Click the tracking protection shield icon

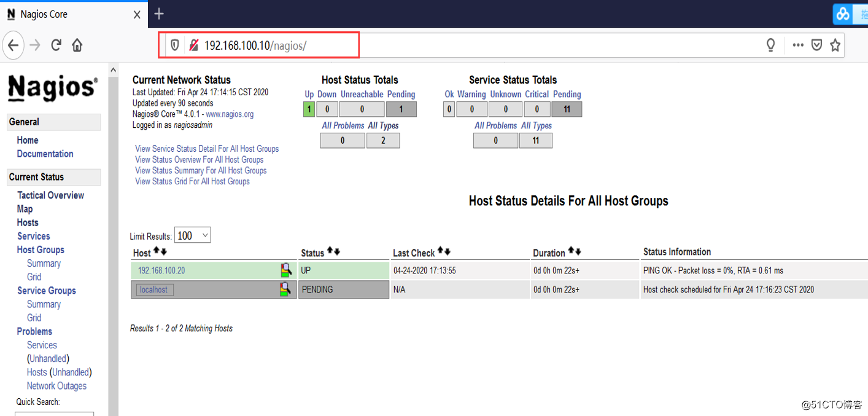point(175,45)
